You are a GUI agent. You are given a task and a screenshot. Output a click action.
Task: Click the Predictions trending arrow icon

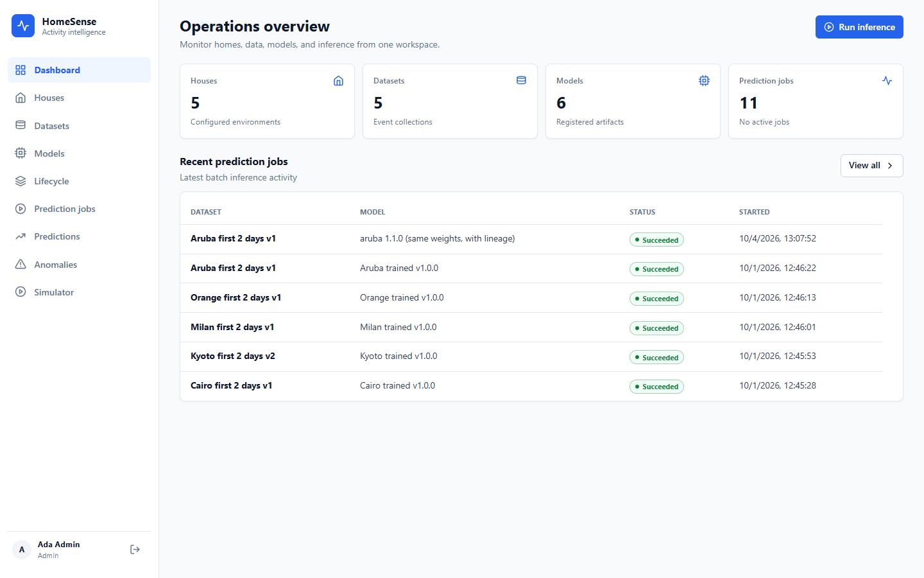tap(21, 236)
